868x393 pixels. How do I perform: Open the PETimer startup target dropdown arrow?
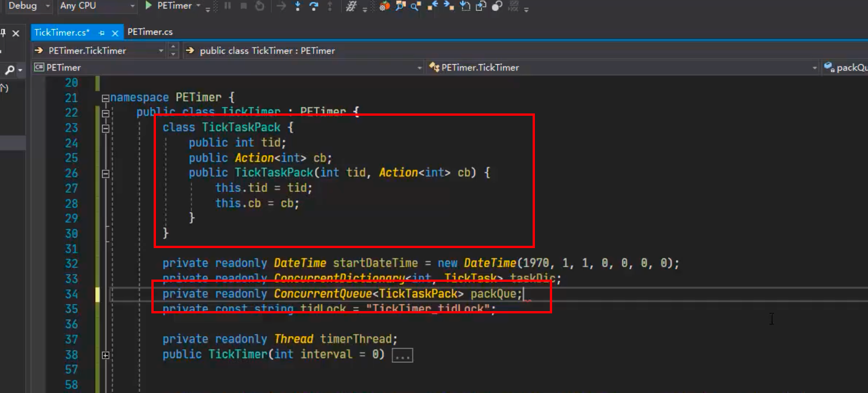coord(198,6)
